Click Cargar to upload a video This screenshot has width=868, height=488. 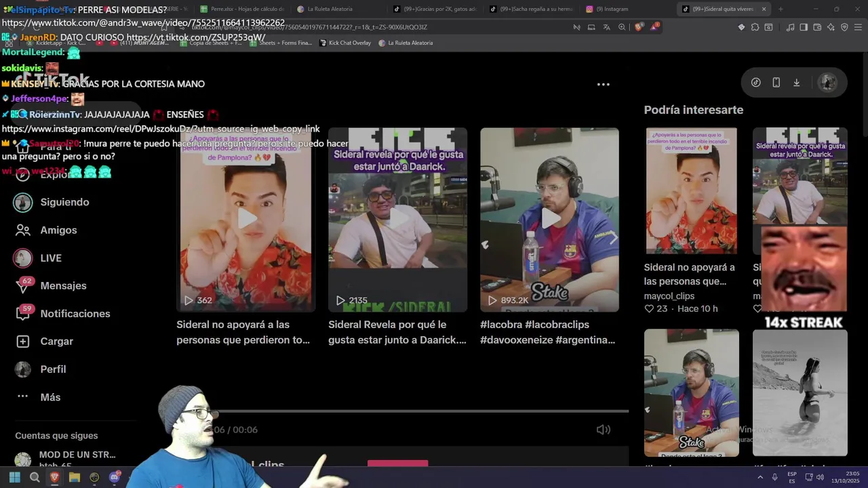point(44,341)
